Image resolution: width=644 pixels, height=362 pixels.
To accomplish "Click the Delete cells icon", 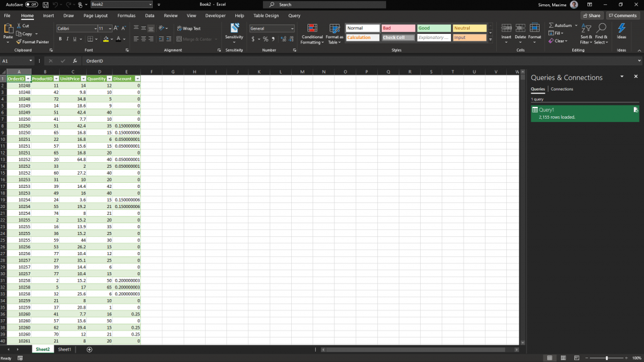I will click(x=520, y=28).
